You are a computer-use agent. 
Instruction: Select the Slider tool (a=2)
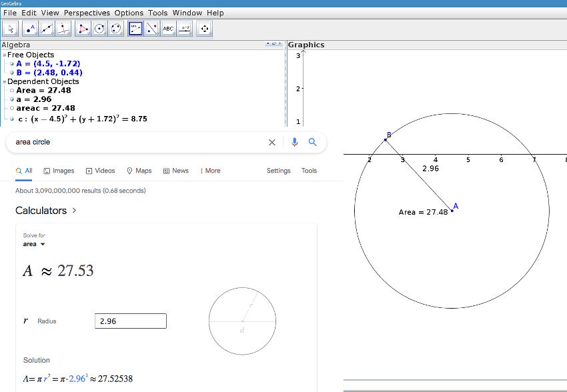[x=185, y=28]
